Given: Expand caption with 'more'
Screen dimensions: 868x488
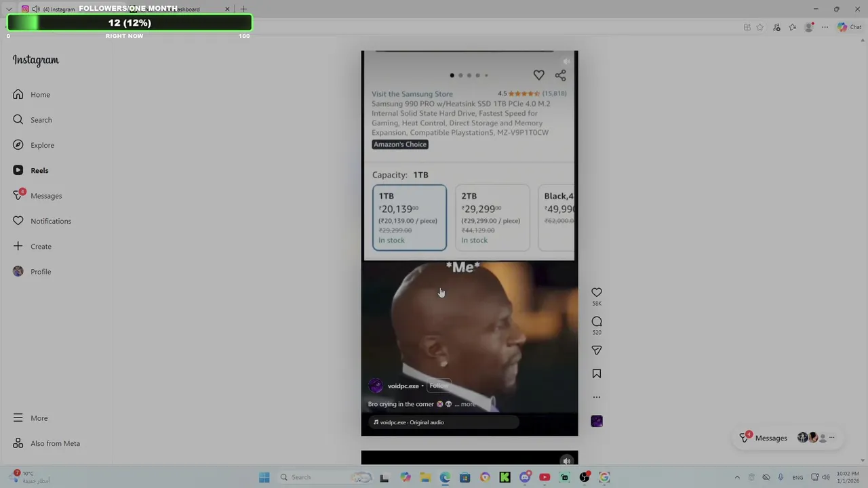Looking at the screenshot, I should pos(468,404).
